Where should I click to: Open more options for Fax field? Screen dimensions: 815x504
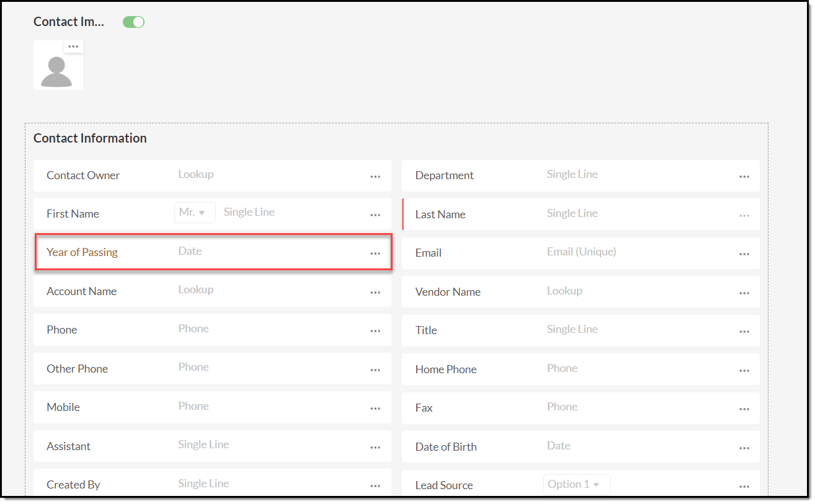click(x=744, y=409)
